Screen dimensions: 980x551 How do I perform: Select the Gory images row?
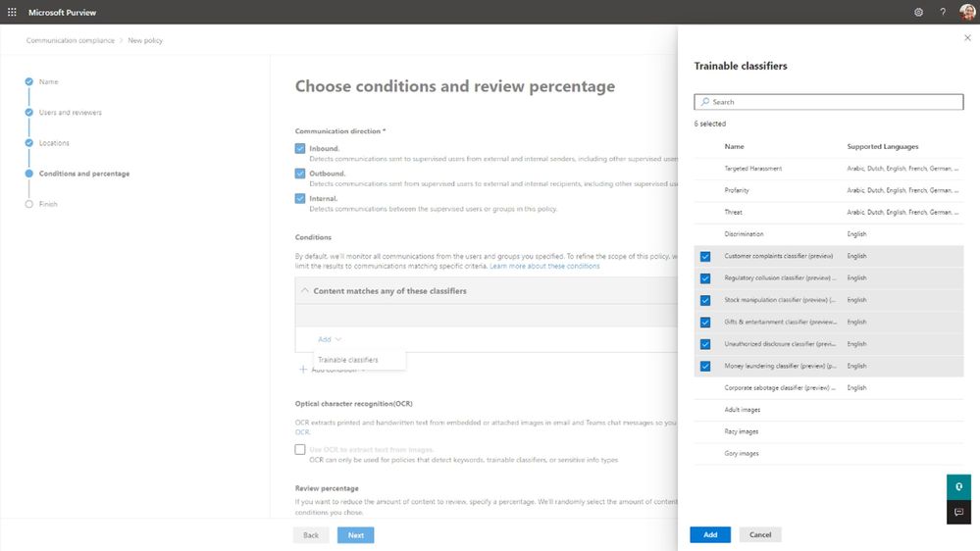click(x=828, y=454)
